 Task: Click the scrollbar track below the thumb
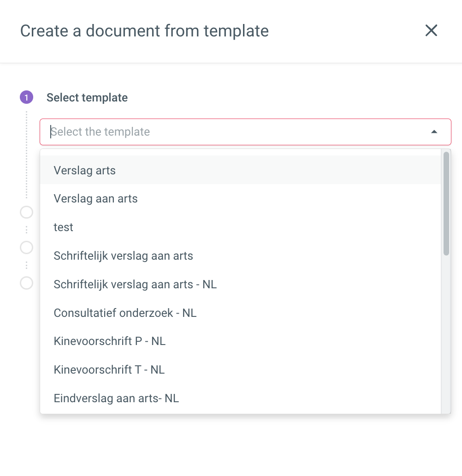pos(446,334)
